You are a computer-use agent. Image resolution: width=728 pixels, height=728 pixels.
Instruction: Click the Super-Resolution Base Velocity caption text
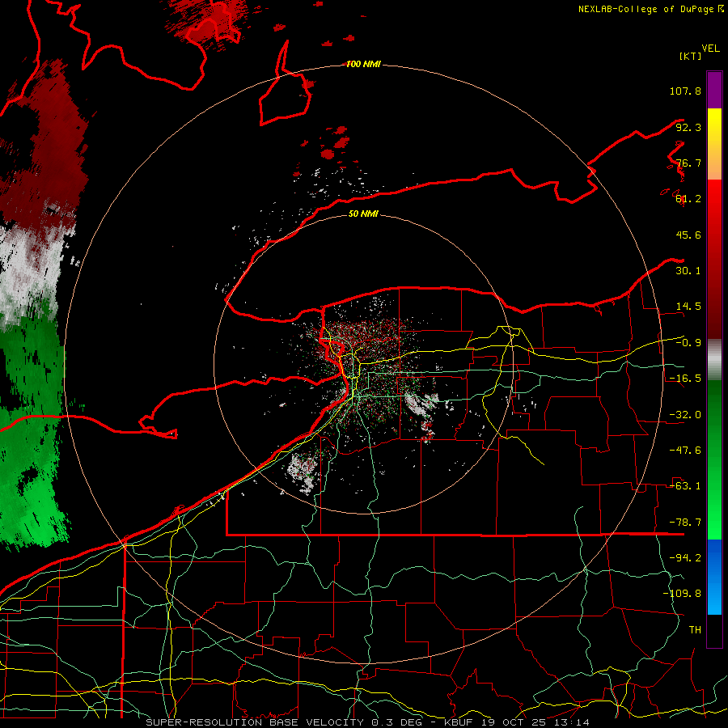pyautogui.click(x=368, y=722)
